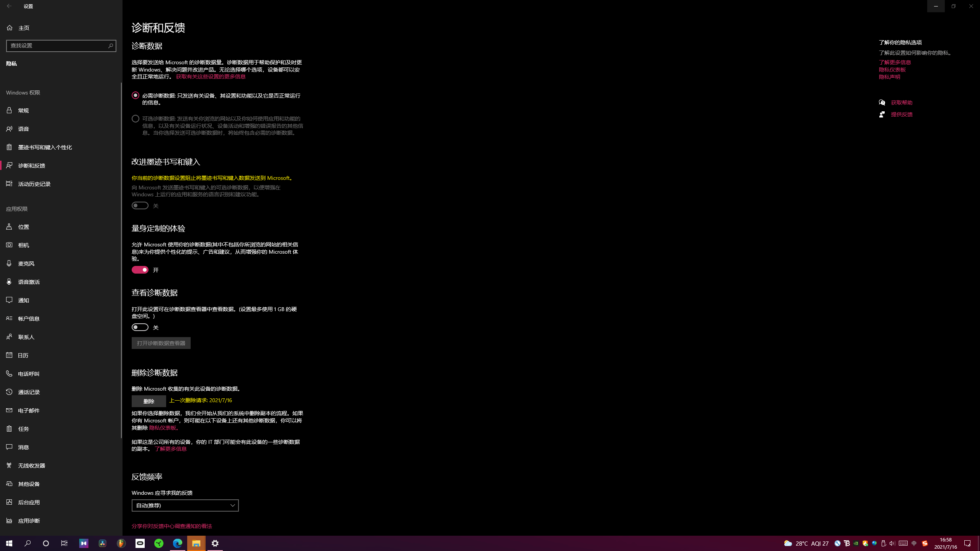Go to 语音 privacy section

tap(23, 129)
